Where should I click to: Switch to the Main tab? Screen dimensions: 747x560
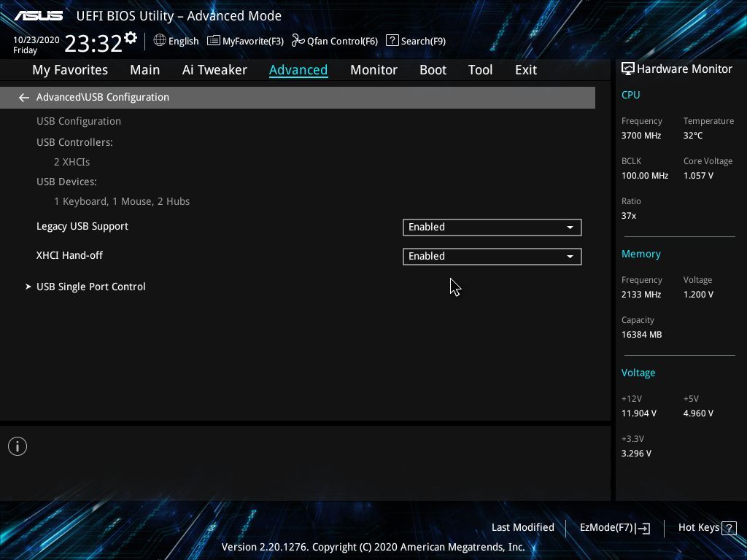145,70
